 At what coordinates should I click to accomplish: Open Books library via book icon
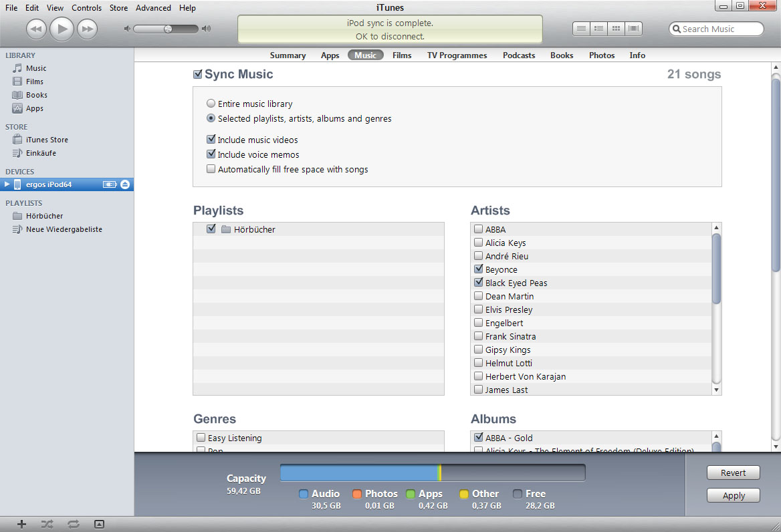click(x=17, y=95)
